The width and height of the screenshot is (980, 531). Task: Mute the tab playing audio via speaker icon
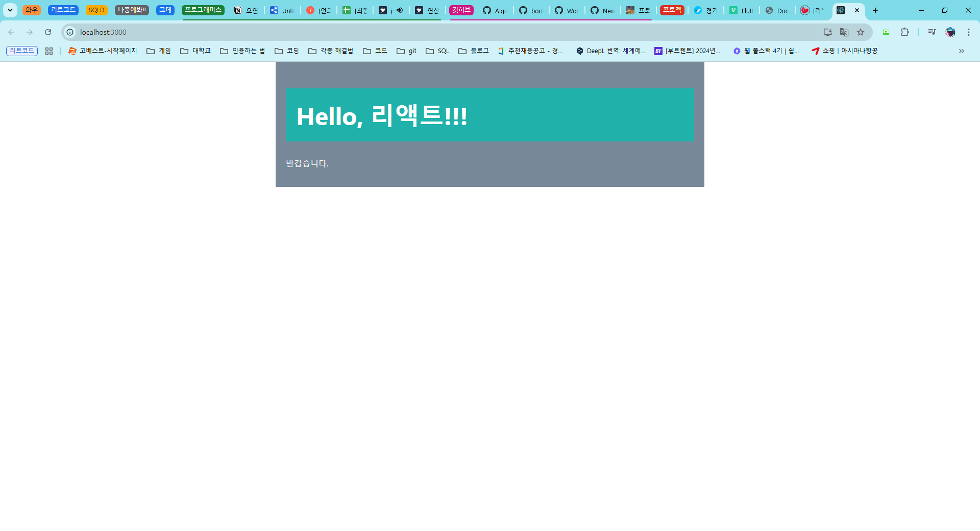click(x=400, y=10)
